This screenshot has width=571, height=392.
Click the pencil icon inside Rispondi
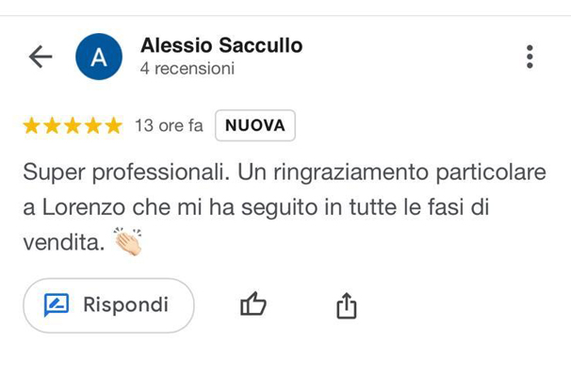[x=57, y=304]
